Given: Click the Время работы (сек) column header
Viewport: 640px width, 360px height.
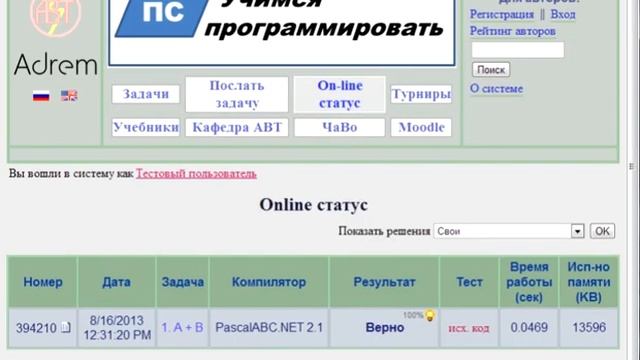Looking at the screenshot, I should coord(529,282).
